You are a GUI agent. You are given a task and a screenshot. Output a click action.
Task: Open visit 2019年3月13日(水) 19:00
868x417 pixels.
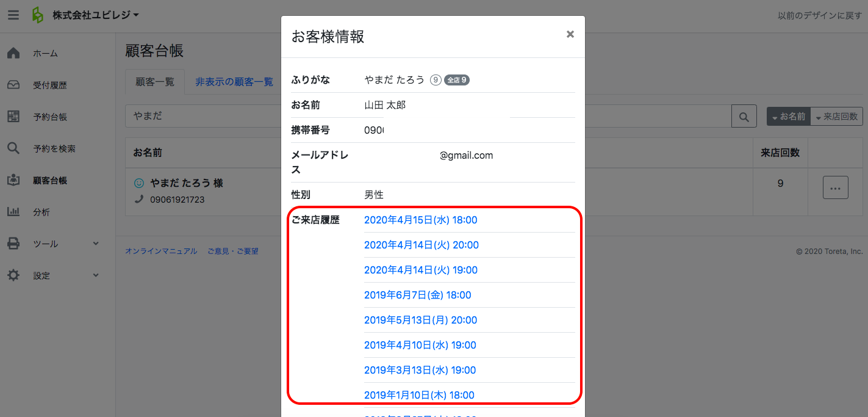tap(420, 370)
